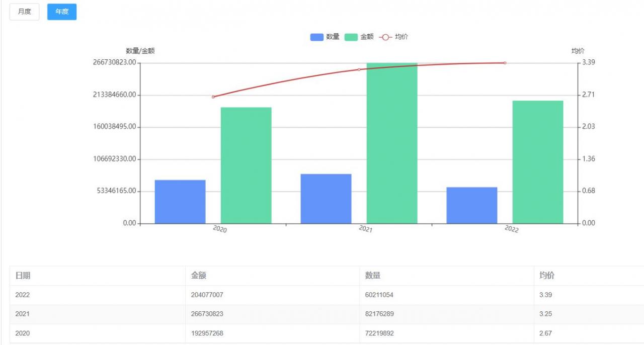Click the 2022 green amount bar
This screenshot has width=644, height=345.
pyautogui.click(x=538, y=162)
